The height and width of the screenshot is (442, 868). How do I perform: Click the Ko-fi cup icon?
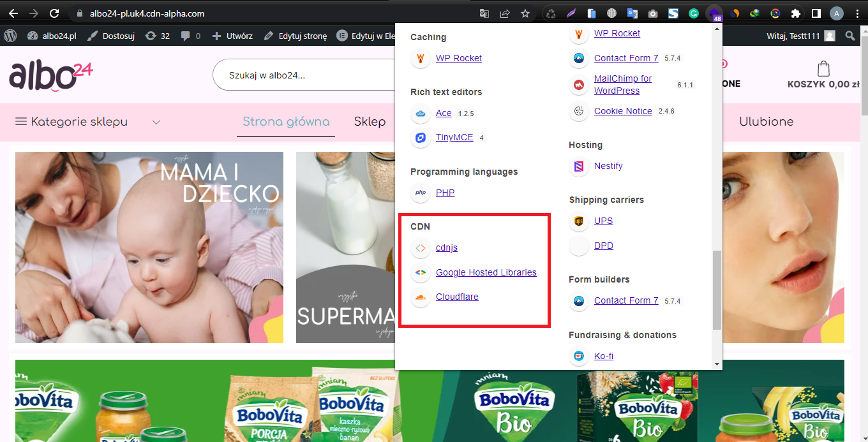pyautogui.click(x=578, y=357)
